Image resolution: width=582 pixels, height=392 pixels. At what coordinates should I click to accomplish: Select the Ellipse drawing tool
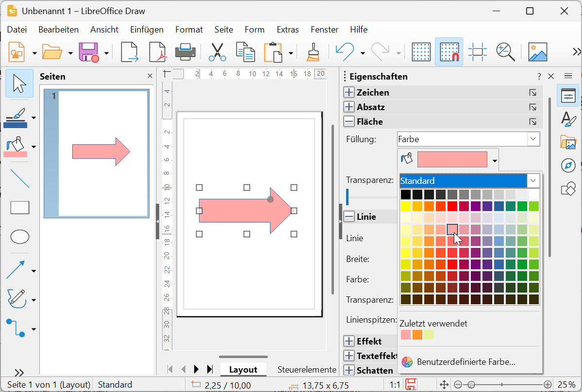coord(20,237)
